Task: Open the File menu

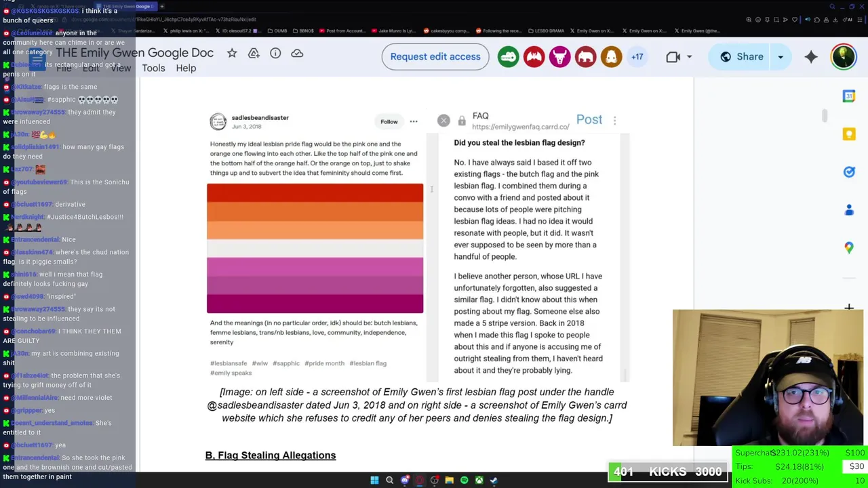Action: 64,68
